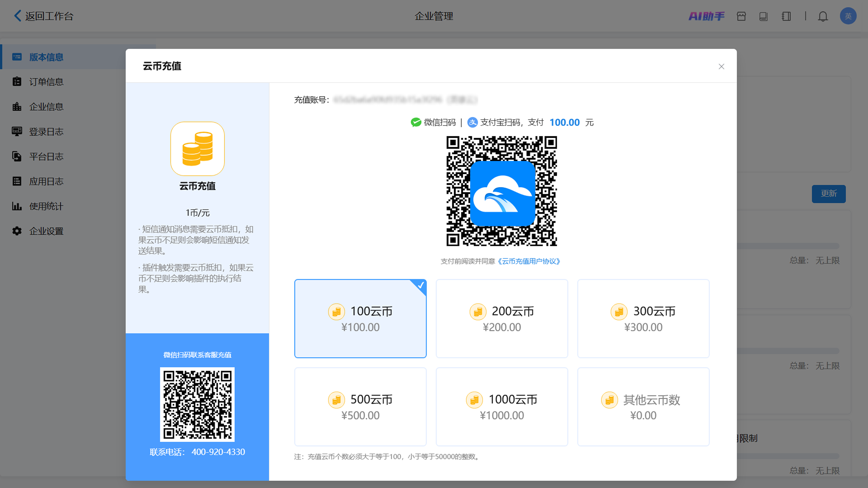The width and height of the screenshot is (868, 488).
Task: Open the AI助手 assistant
Action: click(x=706, y=16)
